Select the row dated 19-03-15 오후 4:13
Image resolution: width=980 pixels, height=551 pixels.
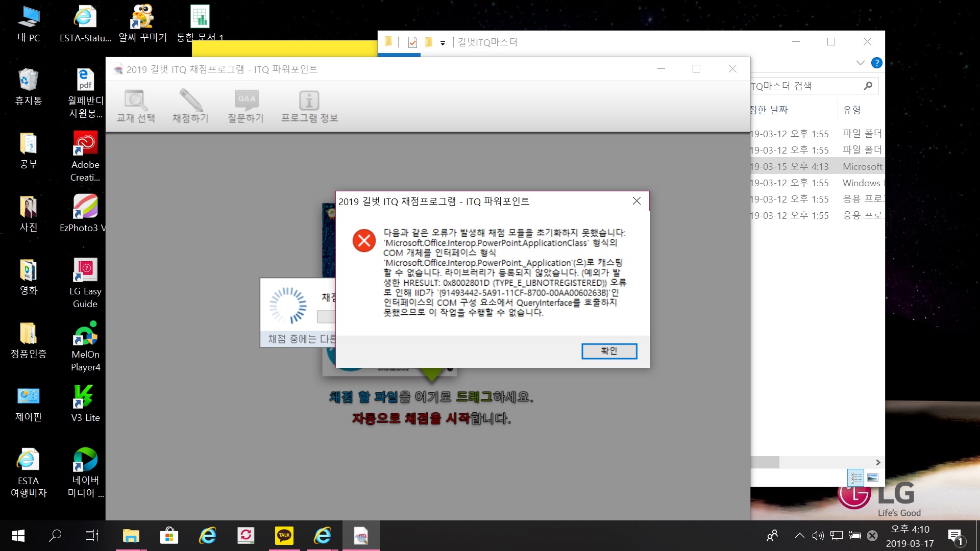[817, 166]
